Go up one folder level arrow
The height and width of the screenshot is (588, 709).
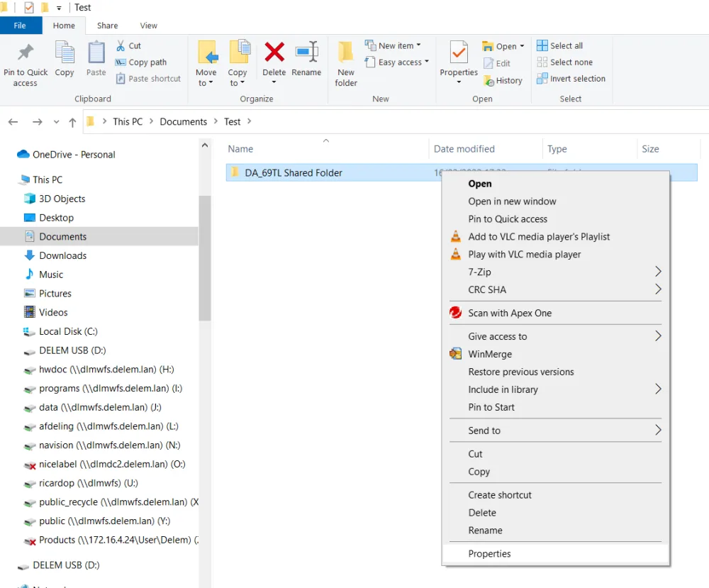72,122
